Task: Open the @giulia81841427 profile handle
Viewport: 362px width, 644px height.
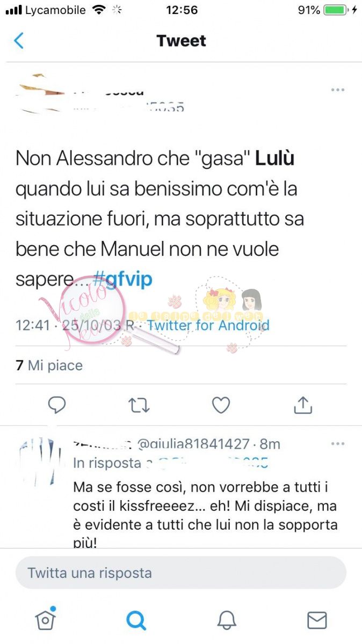Action: (194, 444)
